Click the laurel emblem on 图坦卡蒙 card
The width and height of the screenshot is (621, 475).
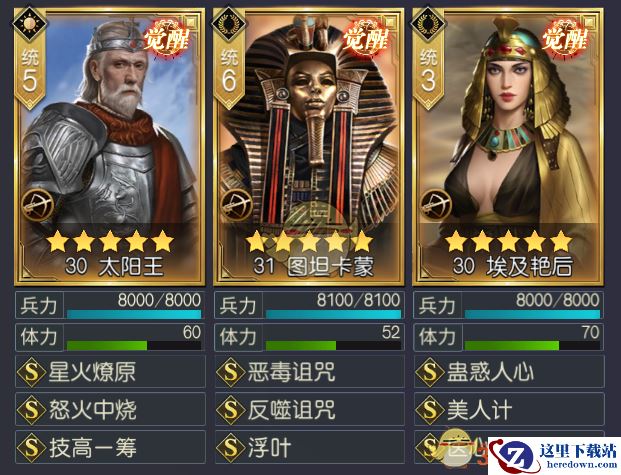click(229, 24)
